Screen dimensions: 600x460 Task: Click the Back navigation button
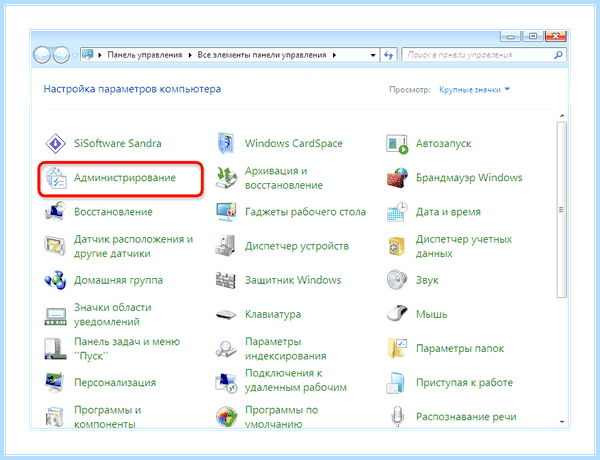click(42, 55)
